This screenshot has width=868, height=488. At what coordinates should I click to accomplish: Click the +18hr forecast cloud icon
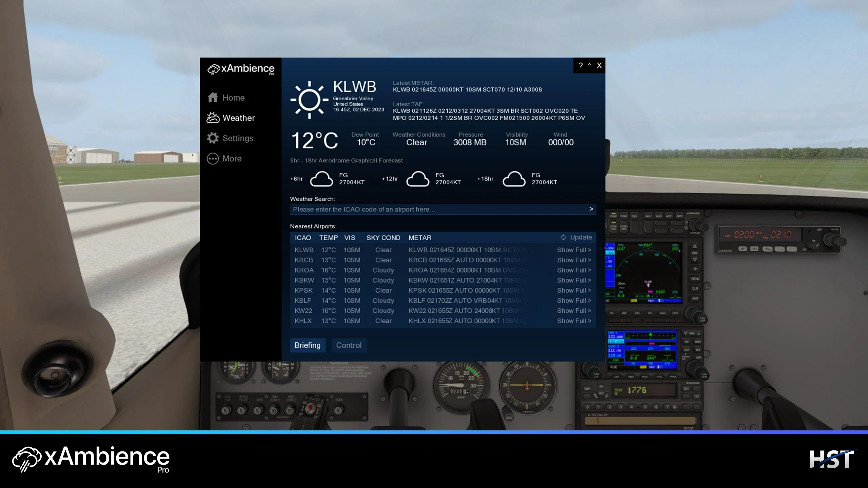(x=514, y=179)
